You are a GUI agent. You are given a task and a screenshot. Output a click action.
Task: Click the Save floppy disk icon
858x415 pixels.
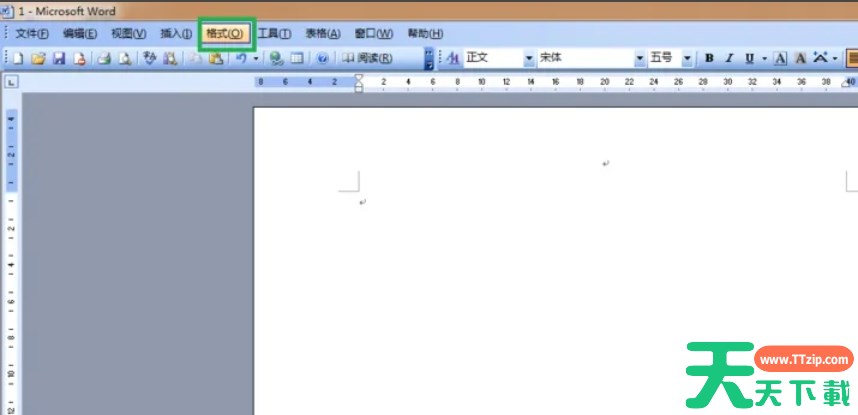[x=59, y=59]
